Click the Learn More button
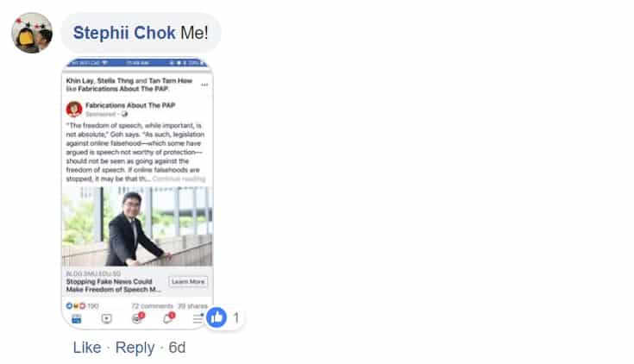 188,281
